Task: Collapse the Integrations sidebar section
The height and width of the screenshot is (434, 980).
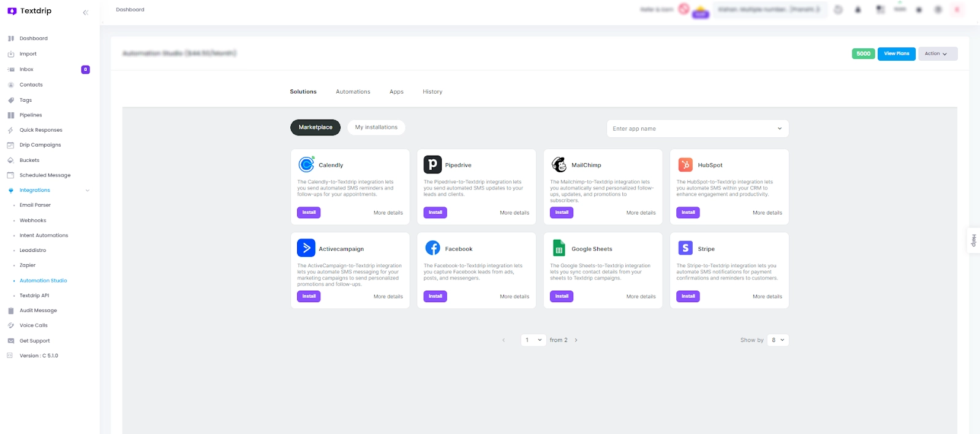Action: [x=88, y=191]
